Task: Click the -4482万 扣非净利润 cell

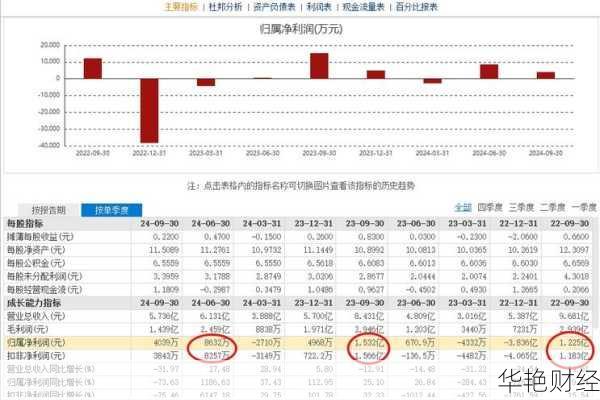Action: [471, 356]
